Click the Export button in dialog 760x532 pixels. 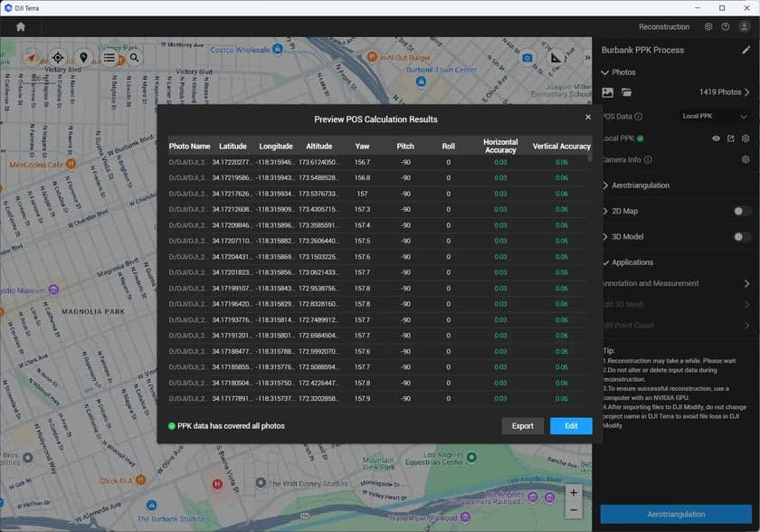(x=522, y=426)
